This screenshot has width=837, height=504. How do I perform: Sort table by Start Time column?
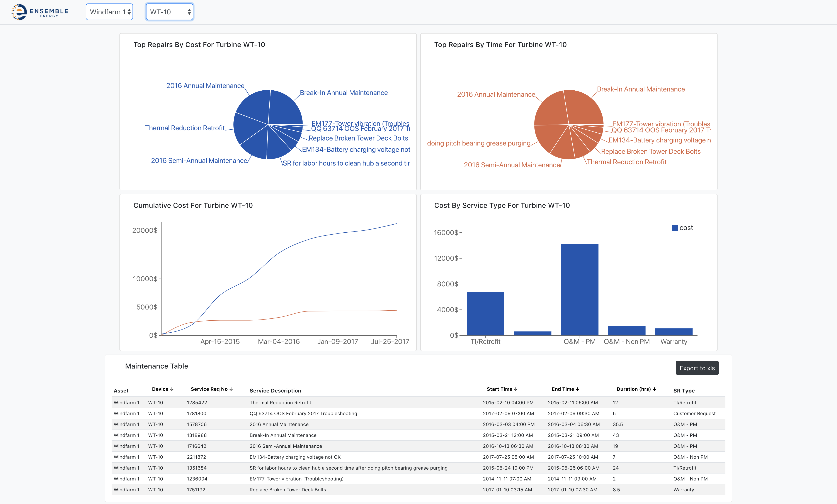502,389
